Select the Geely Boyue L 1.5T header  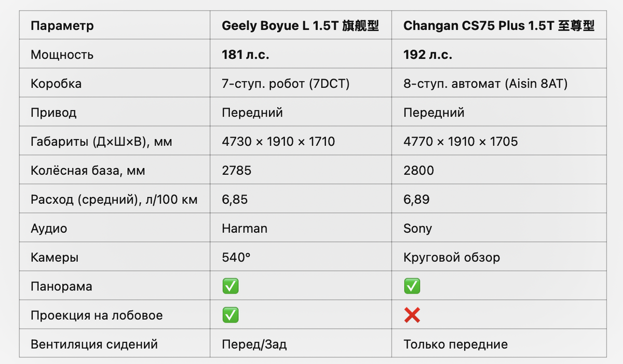tap(301, 26)
